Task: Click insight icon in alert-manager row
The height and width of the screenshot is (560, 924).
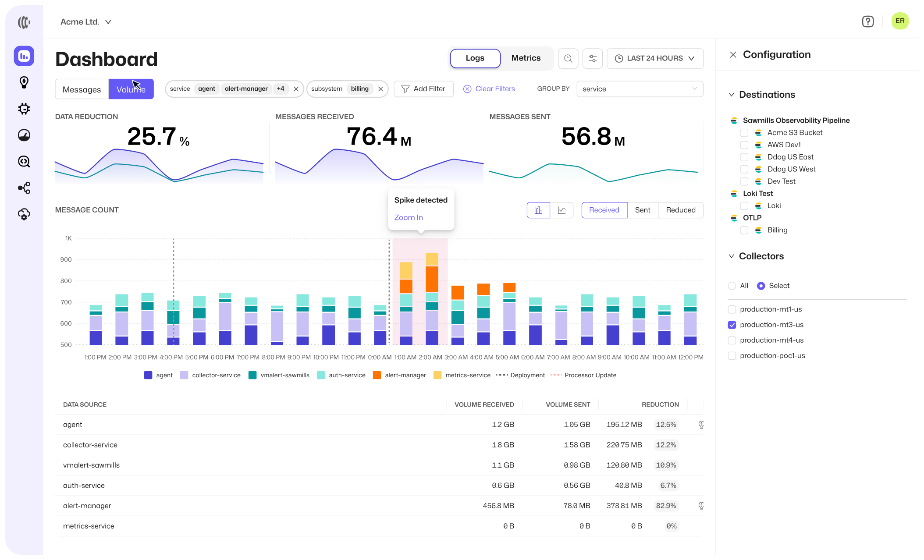Action: (701, 506)
